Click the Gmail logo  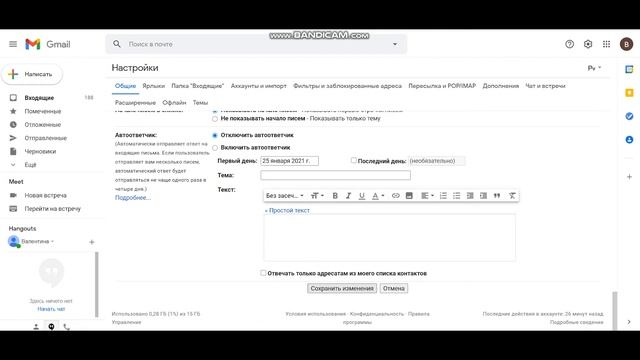click(48, 44)
